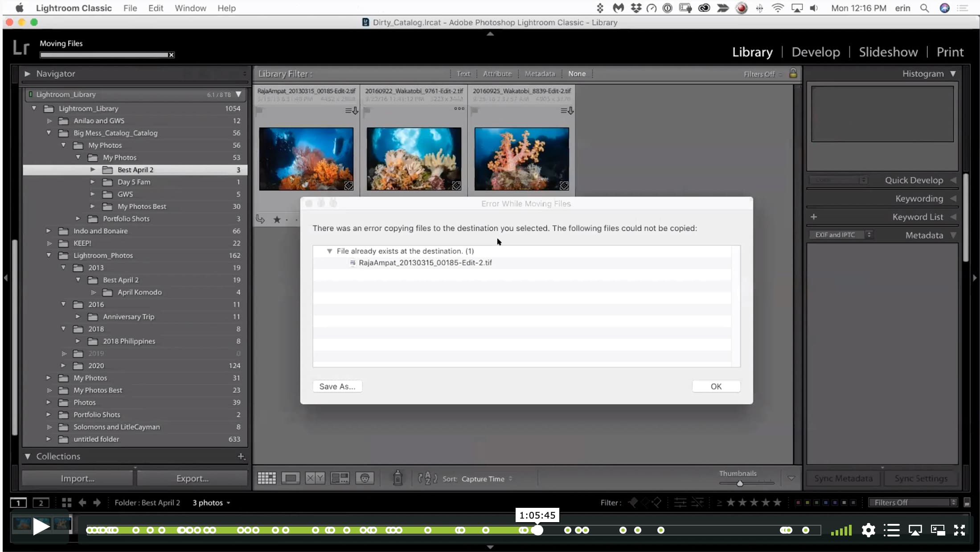980x552 pixels.
Task: Adjust the video volume bars
Action: click(x=841, y=530)
